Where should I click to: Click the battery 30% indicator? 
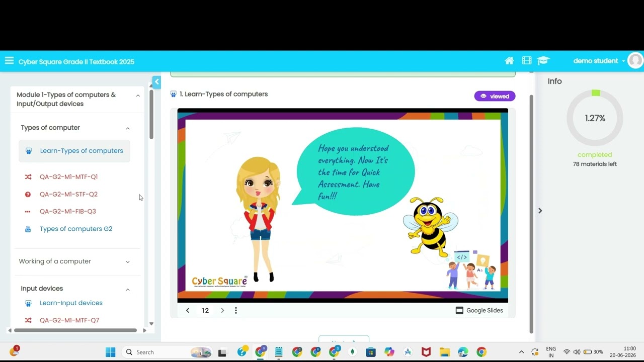(593, 352)
